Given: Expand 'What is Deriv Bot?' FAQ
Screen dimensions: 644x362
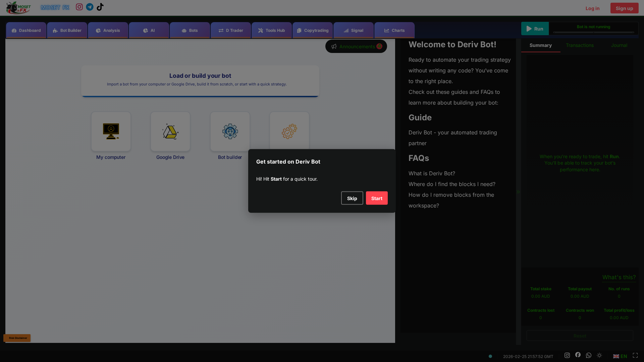Looking at the screenshot, I should 431,173.
